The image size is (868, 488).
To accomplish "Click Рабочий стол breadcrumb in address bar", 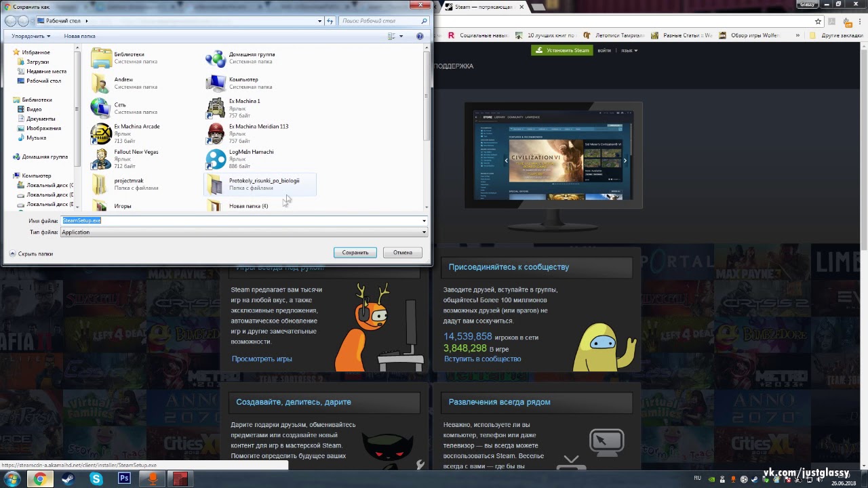I will 63,21.
